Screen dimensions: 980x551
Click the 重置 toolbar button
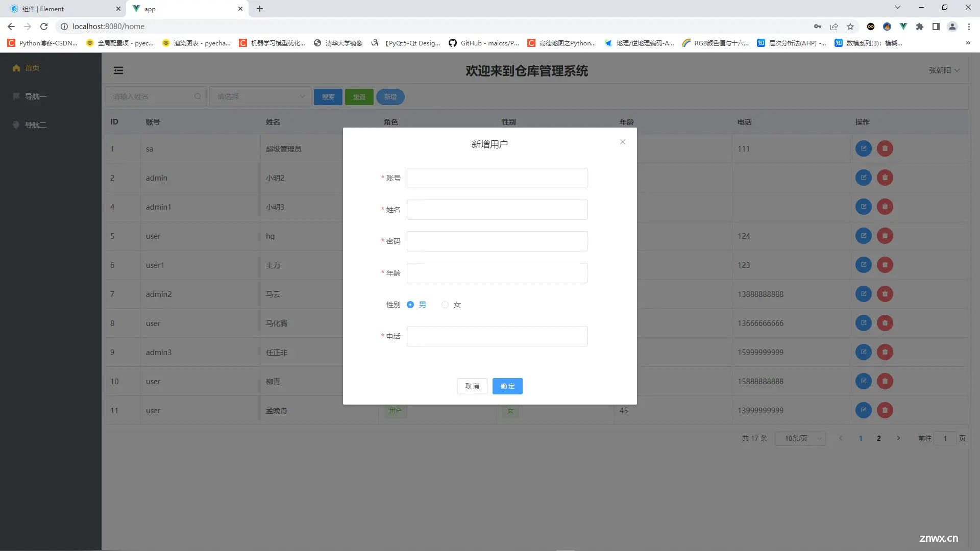click(x=359, y=96)
